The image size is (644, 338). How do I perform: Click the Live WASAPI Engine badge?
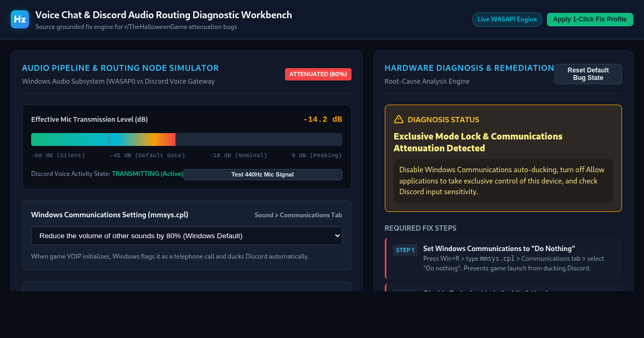[507, 19]
